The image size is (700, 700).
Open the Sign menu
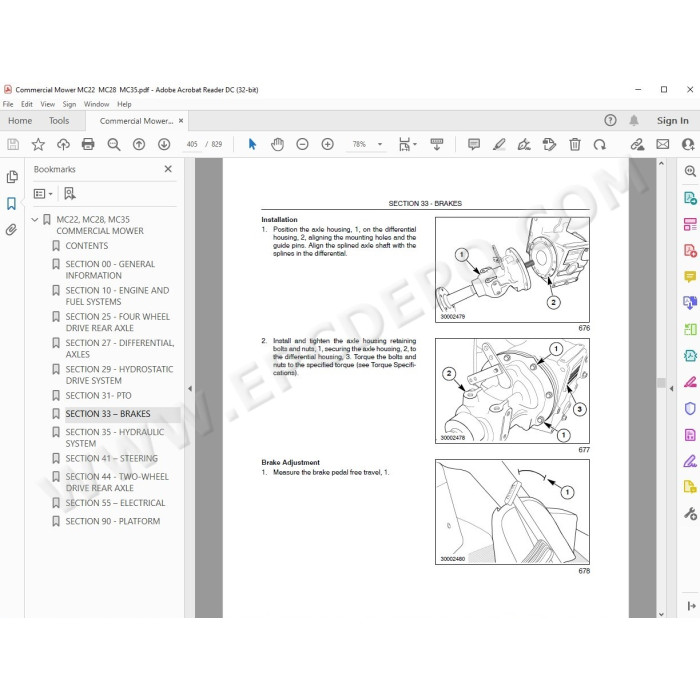(69, 104)
